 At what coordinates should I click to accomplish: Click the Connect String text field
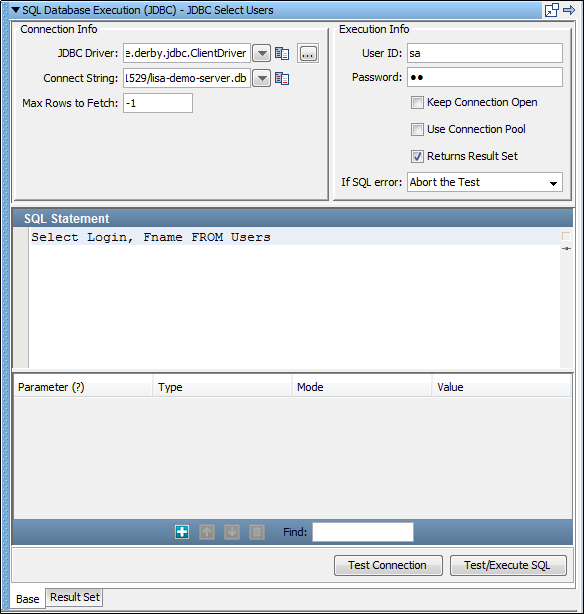(x=187, y=78)
